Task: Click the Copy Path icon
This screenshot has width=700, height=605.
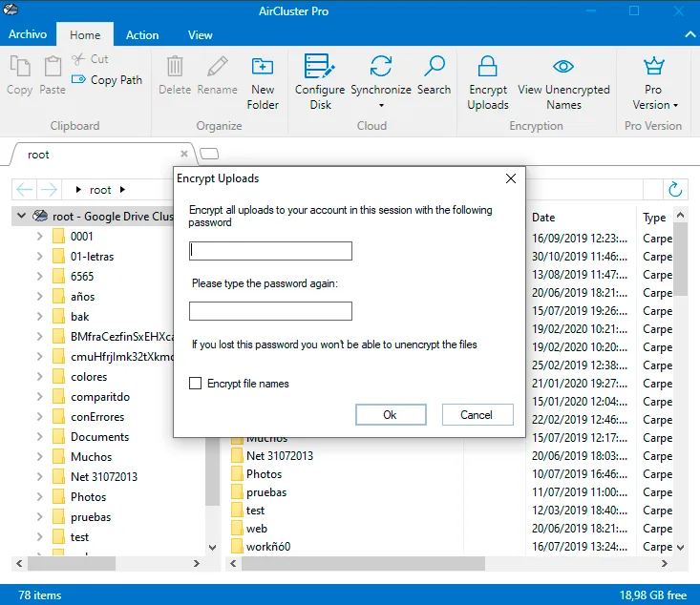Action: 78,79
